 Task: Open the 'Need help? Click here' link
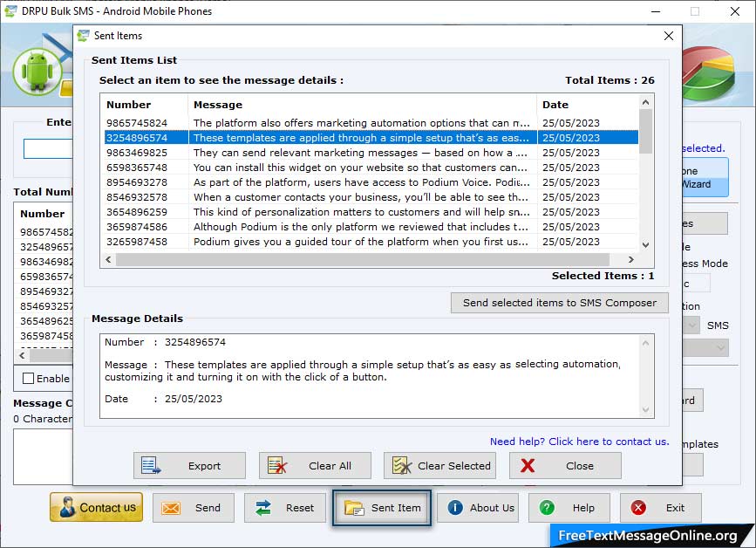[x=580, y=442]
